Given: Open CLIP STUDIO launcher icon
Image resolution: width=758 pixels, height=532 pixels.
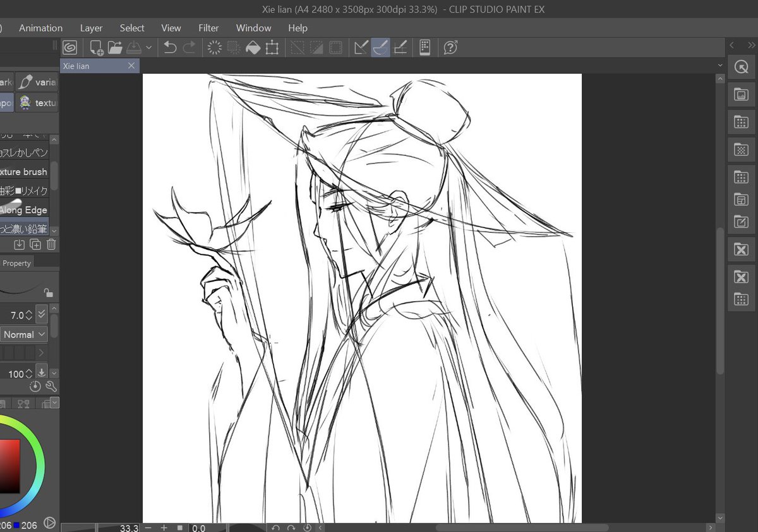Looking at the screenshot, I should point(70,47).
